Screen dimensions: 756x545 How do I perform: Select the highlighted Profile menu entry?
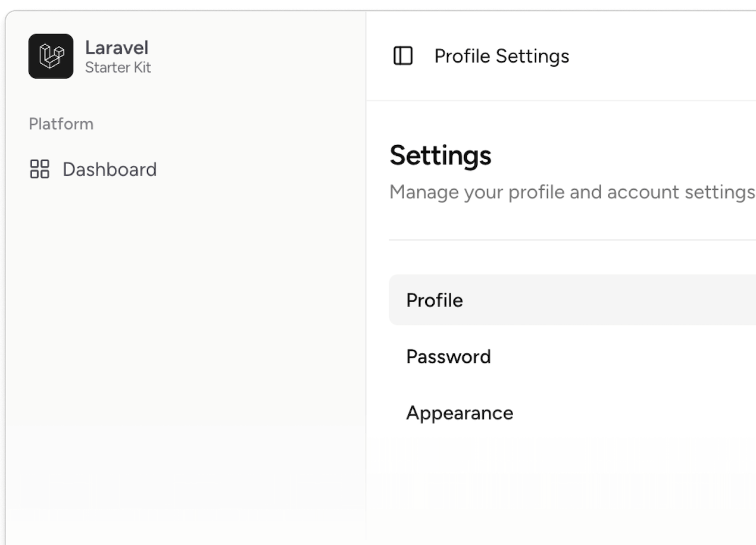[434, 300]
